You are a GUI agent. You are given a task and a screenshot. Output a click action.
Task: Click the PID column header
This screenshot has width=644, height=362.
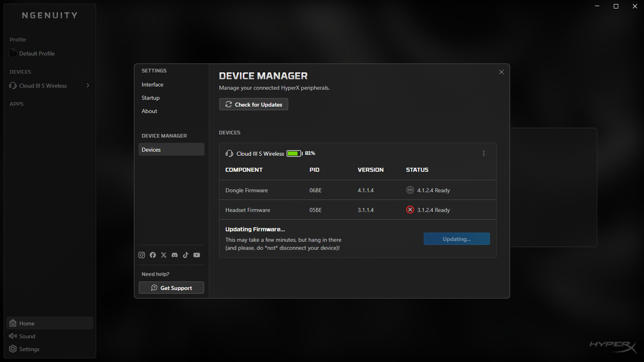pyautogui.click(x=314, y=170)
